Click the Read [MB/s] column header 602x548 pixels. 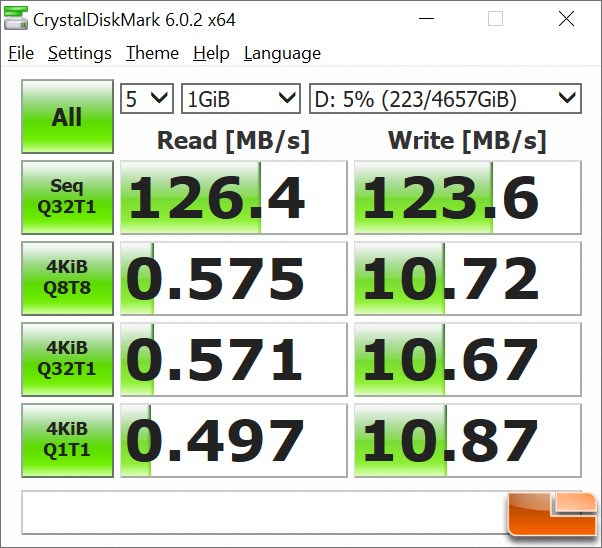tap(233, 141)
